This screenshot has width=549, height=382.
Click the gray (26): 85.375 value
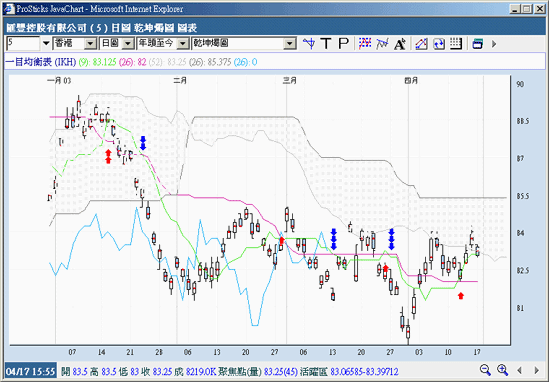210,62
